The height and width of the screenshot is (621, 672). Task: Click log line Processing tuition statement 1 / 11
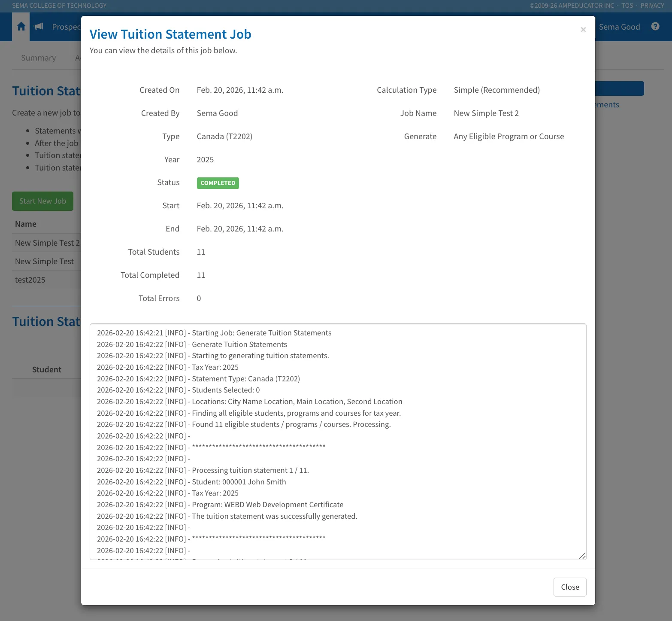pyautogui.click(x=203, y=470)
